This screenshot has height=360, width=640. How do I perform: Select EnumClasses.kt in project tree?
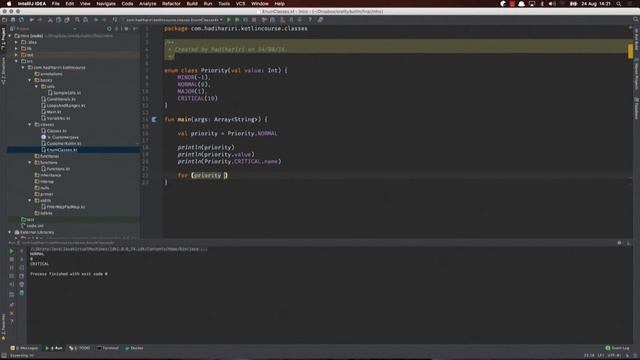coord(62,150)
